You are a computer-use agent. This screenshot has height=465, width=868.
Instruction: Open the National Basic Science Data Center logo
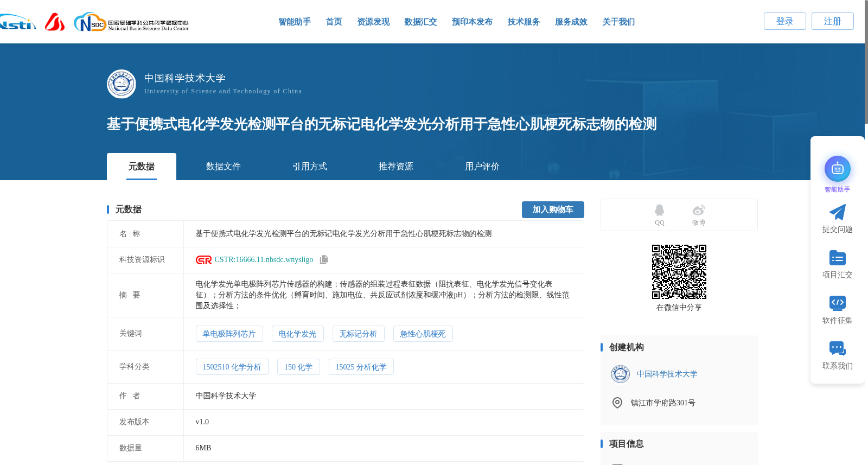tap(131, 22)
